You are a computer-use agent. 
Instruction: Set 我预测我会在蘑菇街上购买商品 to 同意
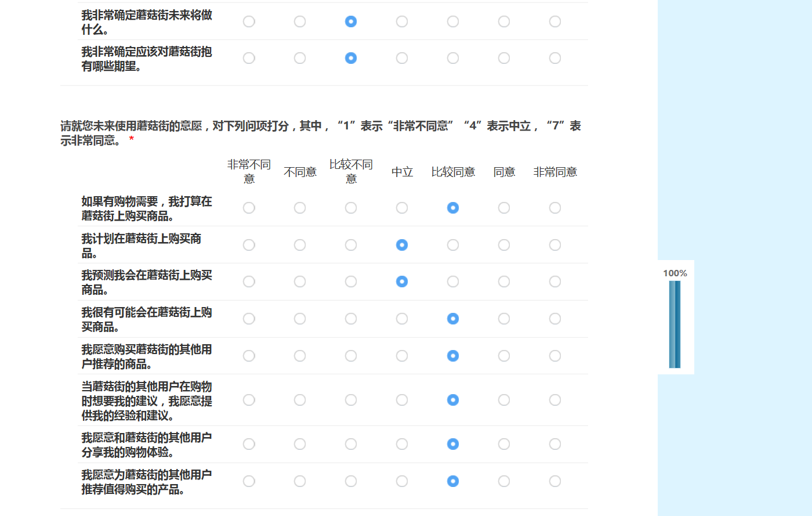(504, 282)
